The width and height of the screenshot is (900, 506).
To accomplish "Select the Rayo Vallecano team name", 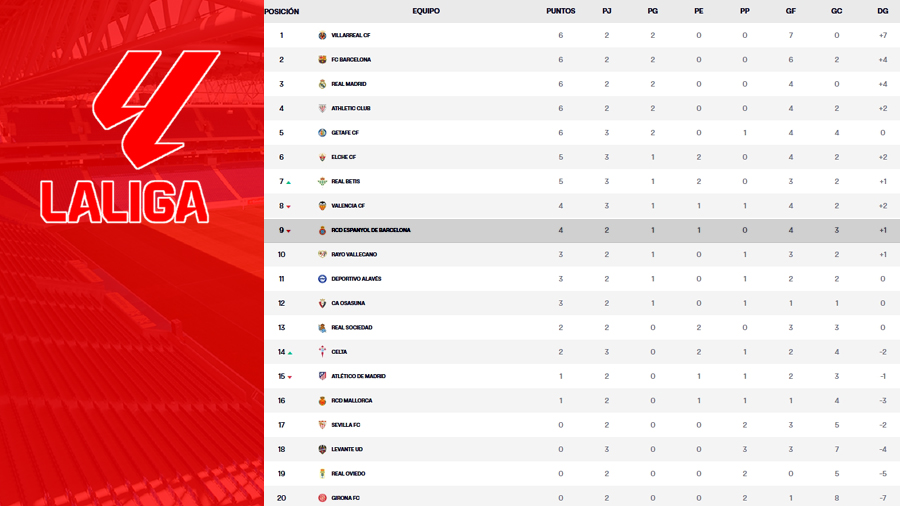I will coord(353,254).
